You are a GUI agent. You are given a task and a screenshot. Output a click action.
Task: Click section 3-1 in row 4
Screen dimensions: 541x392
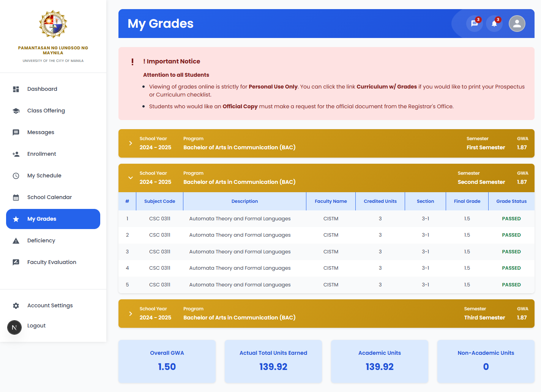425,268
